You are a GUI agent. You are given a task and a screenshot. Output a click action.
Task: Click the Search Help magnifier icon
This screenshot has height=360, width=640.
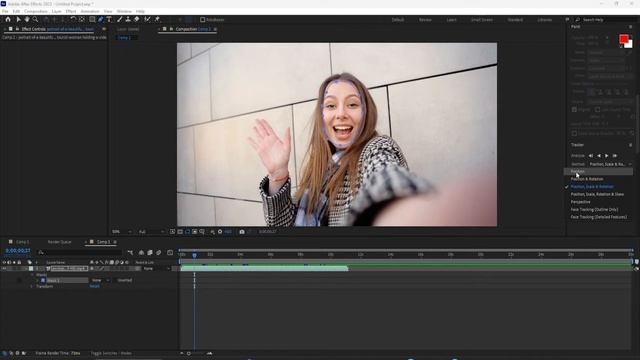(x=578, y=20)
